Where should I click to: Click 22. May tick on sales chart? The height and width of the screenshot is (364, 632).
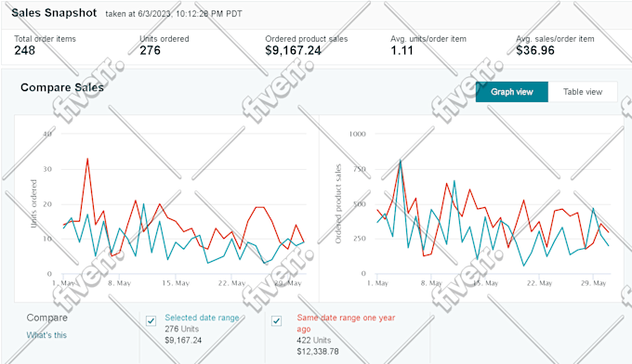coord(539,283)
